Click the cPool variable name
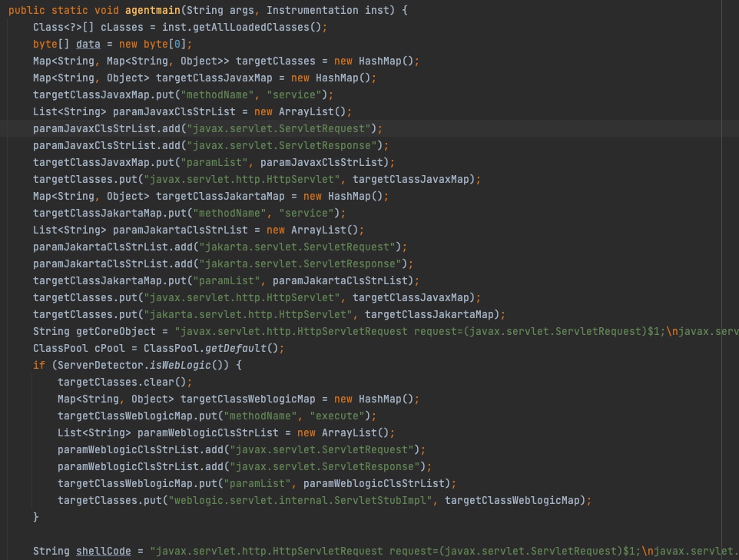Screen dimensions: 739x560 [x=110, y=348]
